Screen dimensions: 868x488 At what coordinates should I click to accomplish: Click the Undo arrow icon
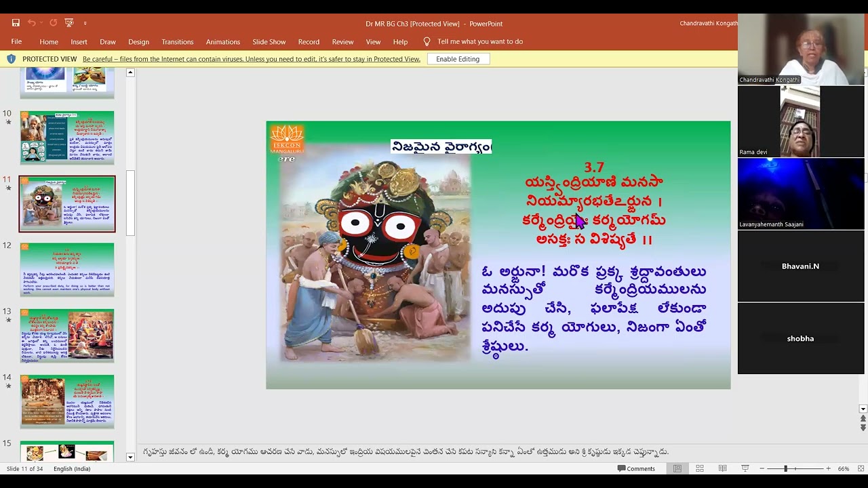pyautogui.click(x=31, y=23)
